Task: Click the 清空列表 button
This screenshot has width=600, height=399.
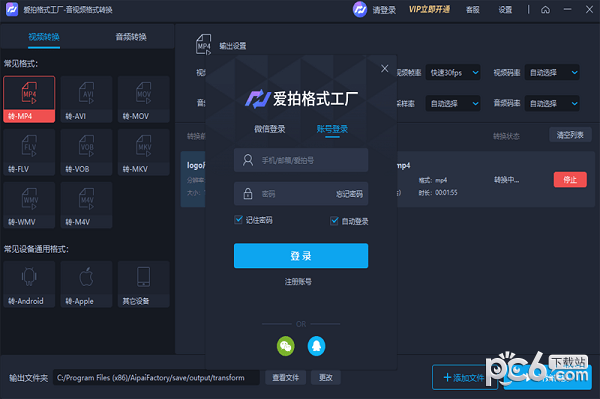Action: click(570, 135)
